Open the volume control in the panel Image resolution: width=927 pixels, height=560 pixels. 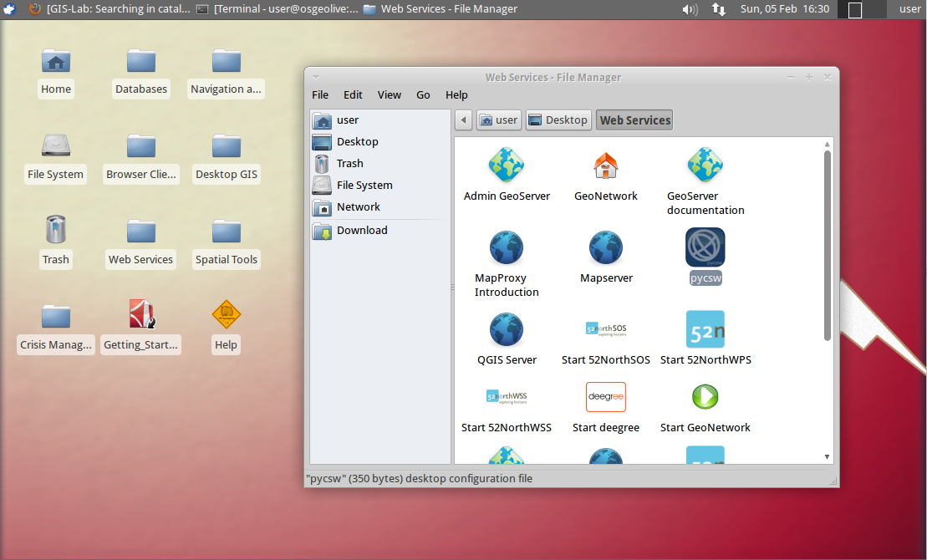[x=690, y=9]
